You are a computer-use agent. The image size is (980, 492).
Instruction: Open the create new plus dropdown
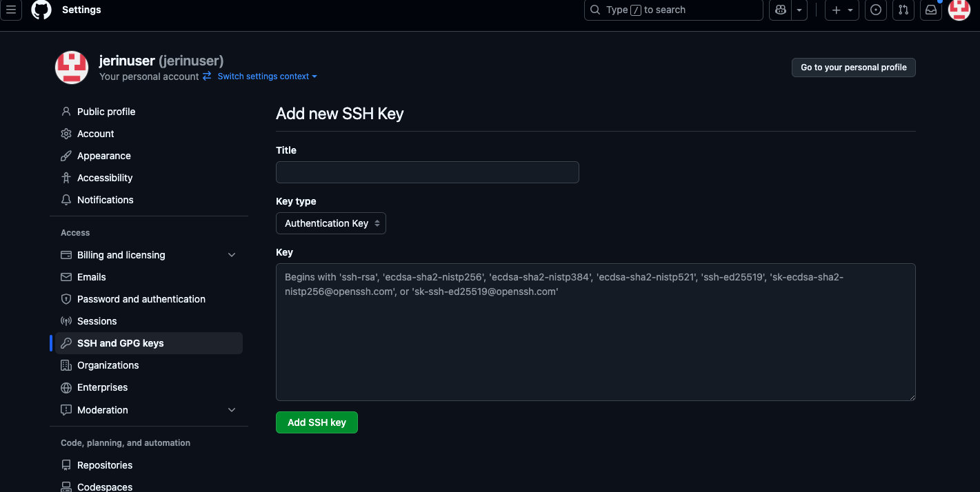coord(842,10)
